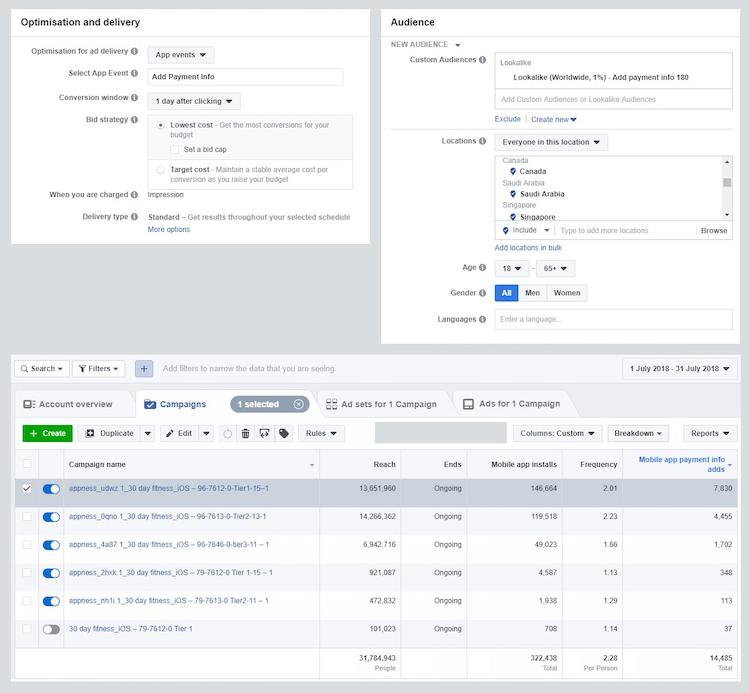Click the green Create button
Image resolution: width=750 pixels, height=693 pixels.
(x=47, y=433)
